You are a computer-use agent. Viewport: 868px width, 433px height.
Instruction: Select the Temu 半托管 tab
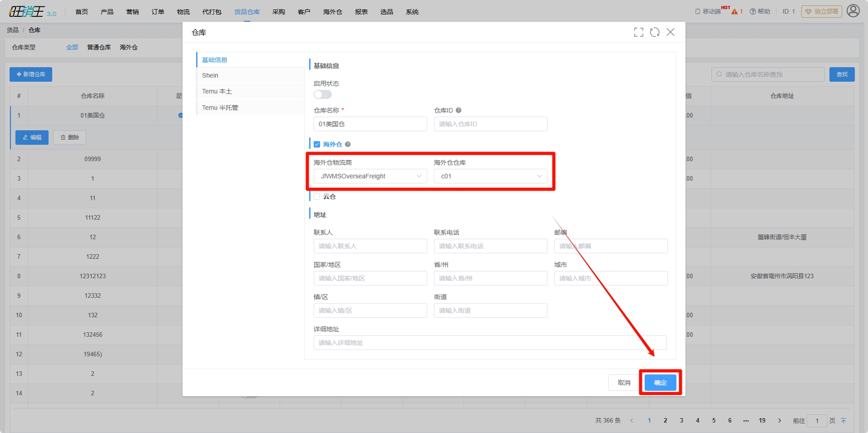220,108
